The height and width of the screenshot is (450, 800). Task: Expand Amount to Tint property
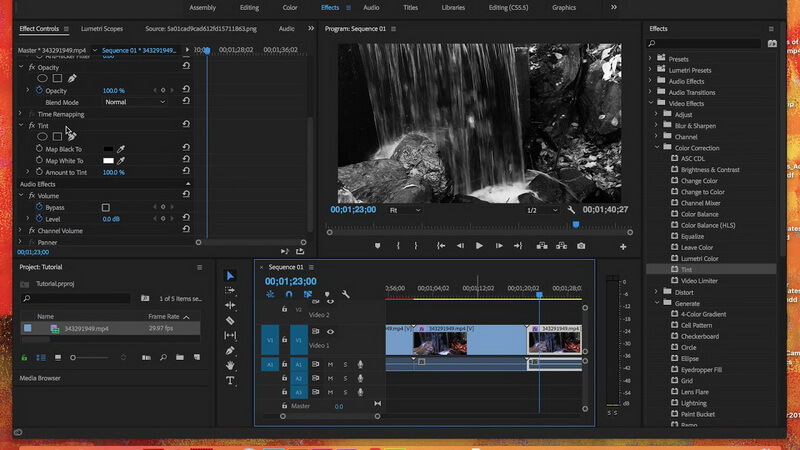[x=28, y=172]
